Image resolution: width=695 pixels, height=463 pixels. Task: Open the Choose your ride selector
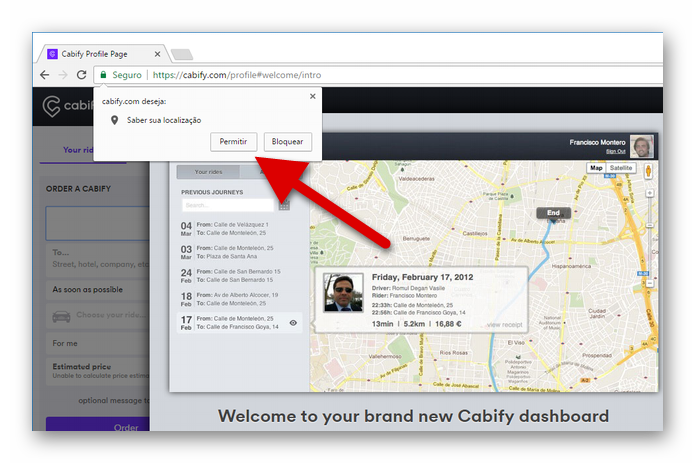point(98,315)
